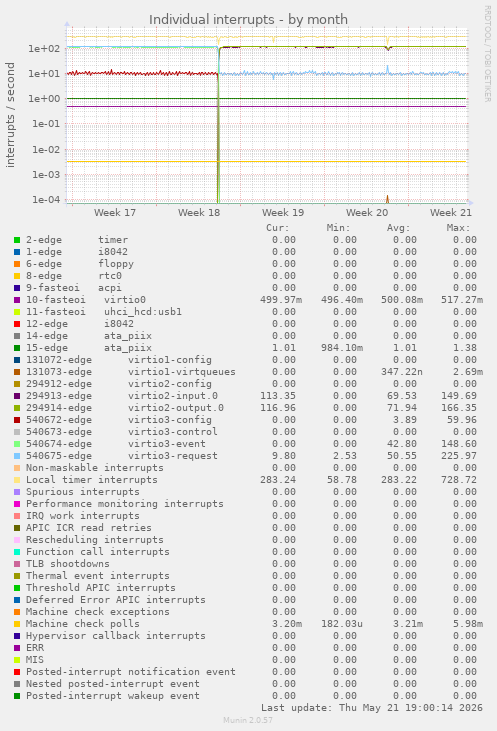Click the Week 21 axis label
The width and height of the screenshot is (497, 731).
point(450,213)
